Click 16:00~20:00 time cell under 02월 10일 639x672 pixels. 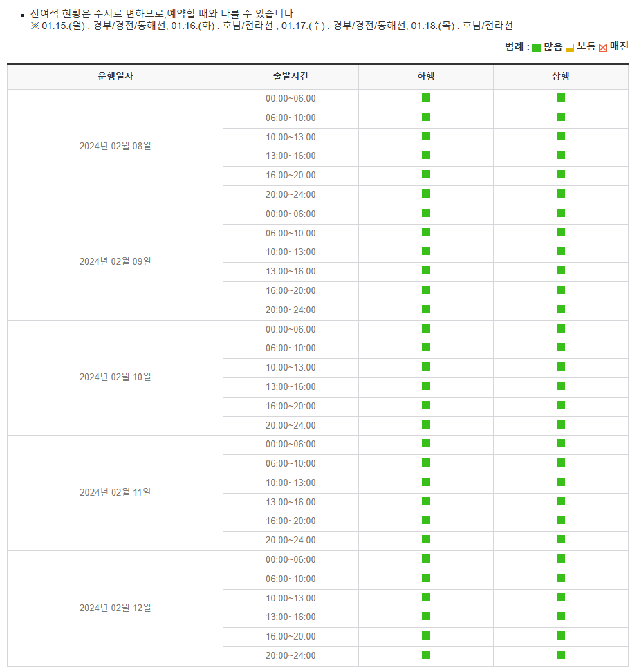click(290, 406)
